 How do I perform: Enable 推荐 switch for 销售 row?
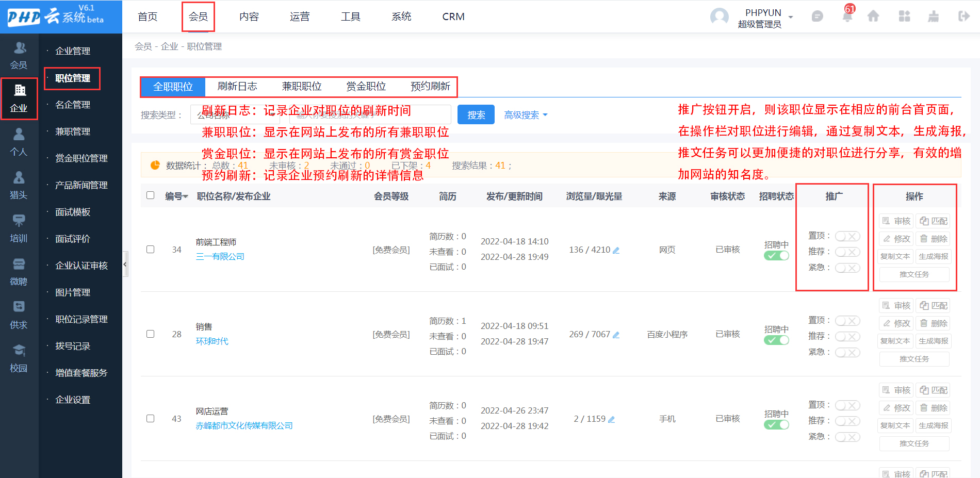point(847,336)
